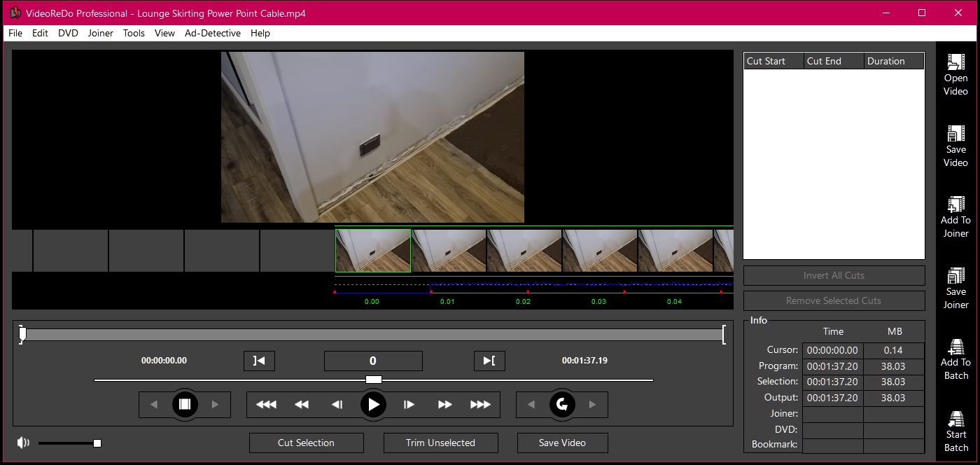The image size is (980, 465).
Task: Click the Cut Selection button
Action: tap(306, 443)
